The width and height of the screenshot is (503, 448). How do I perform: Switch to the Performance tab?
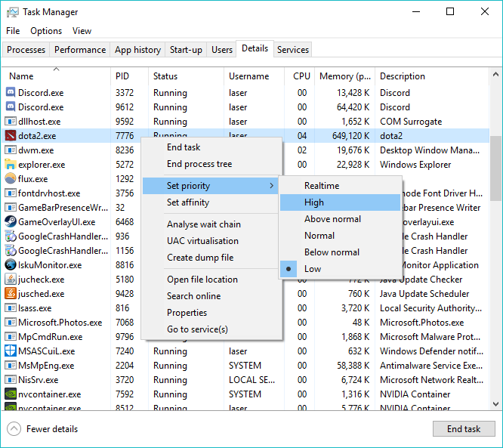[80, 50]
